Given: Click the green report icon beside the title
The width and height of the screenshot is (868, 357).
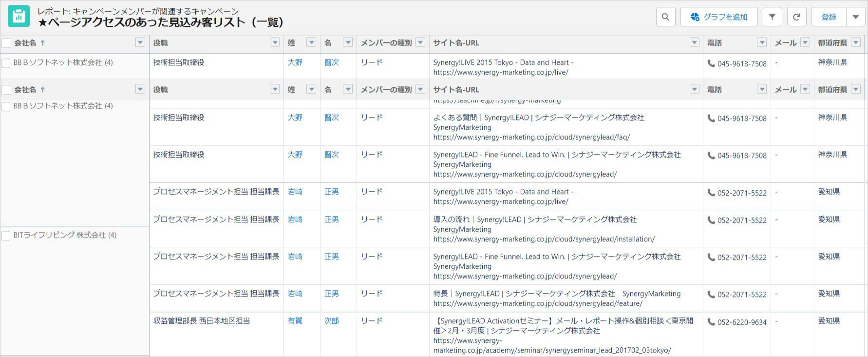Looking at the screenshot, I should 19,17.
